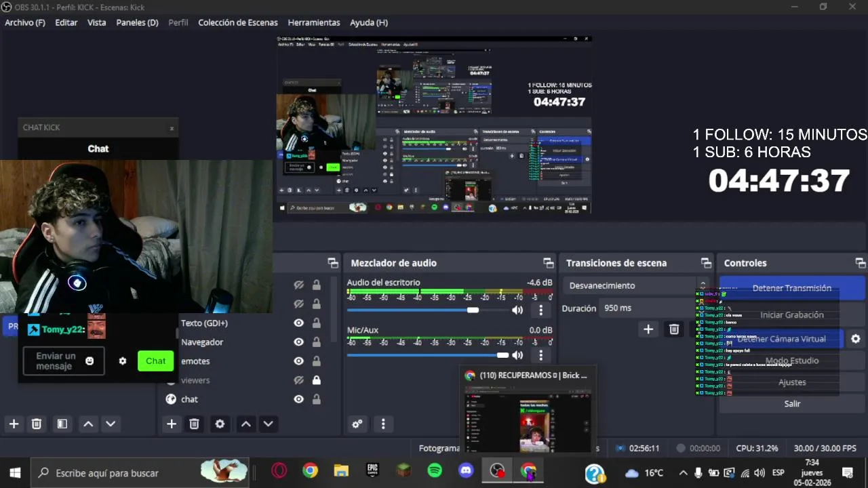Open scene filters icon in Scenes toolbar
This screenshot has width=868, height=488.
coord(62,424)
